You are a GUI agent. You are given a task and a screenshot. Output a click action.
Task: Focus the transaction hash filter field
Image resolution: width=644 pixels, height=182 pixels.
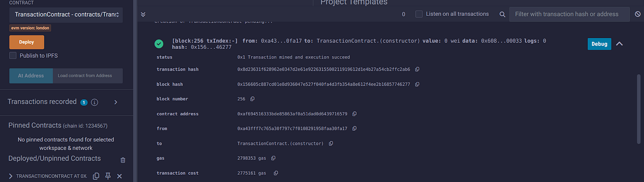pos(569,14)
